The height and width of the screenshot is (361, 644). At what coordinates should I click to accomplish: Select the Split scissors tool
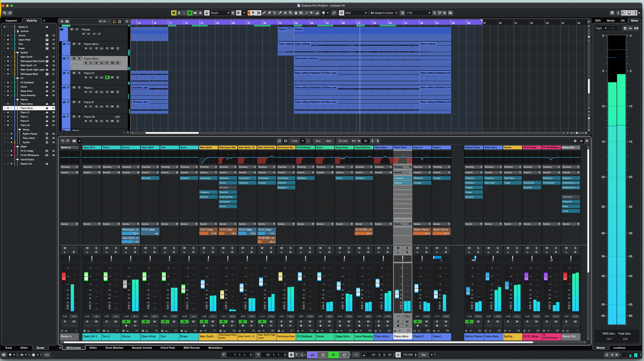point(275,13)
